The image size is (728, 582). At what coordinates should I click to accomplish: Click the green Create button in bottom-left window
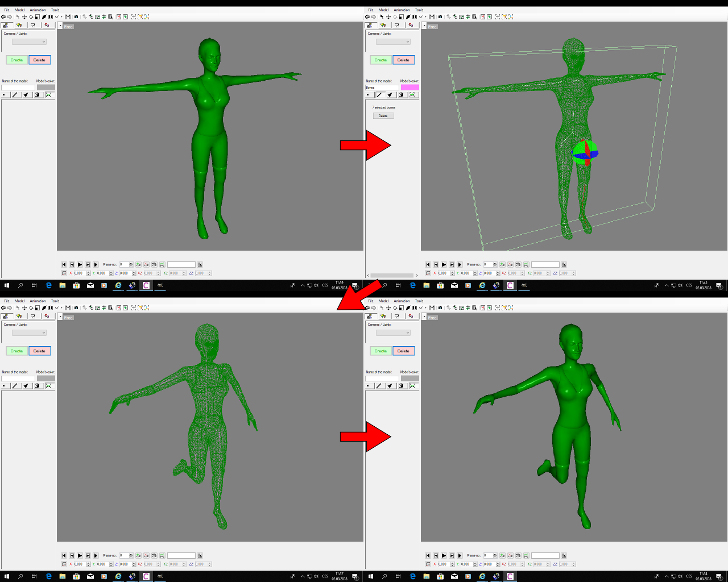[17, 351]
